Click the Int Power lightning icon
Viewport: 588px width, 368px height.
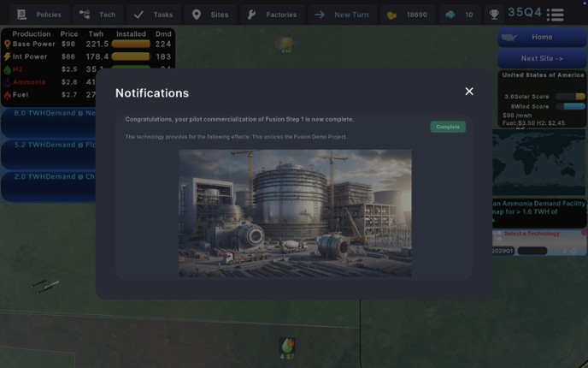click(x=7, y=56)
